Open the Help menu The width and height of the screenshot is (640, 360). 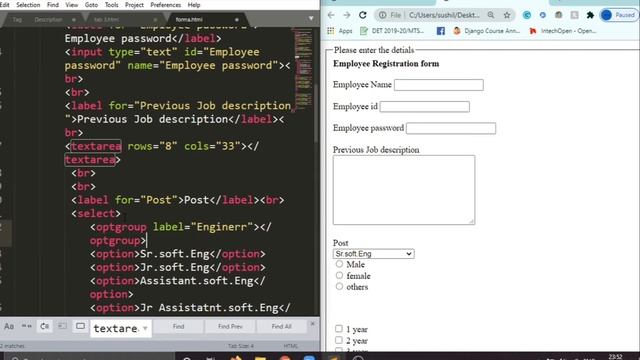(x=194, y=5)
